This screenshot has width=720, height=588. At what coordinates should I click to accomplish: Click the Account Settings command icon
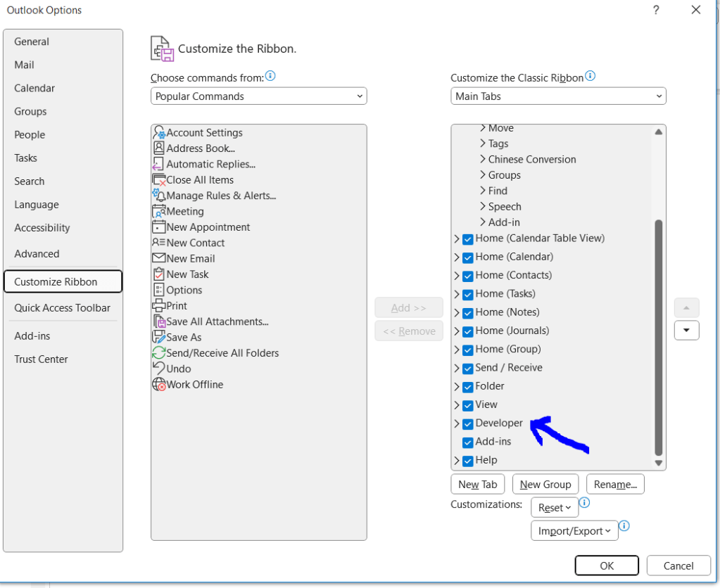coord(159,133)
